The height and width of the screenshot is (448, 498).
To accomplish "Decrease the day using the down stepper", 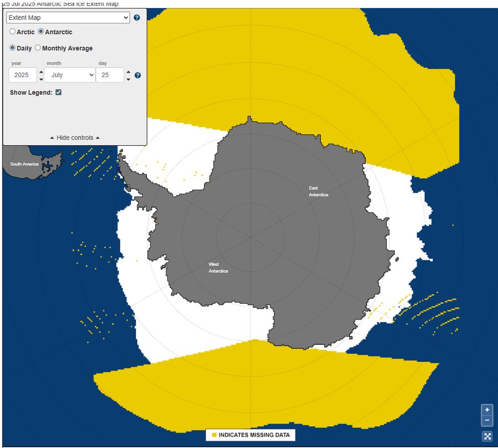I will coord(128,78).
